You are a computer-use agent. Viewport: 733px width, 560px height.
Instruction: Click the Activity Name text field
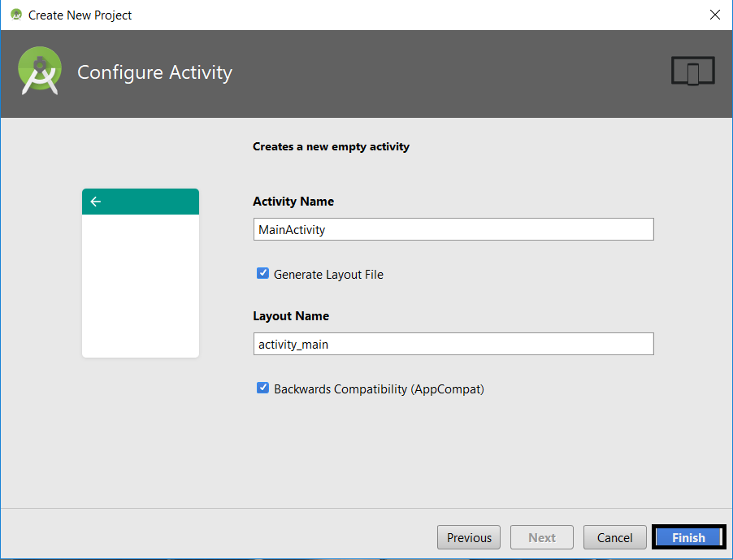pyautogui.click(x=453, y=229)
